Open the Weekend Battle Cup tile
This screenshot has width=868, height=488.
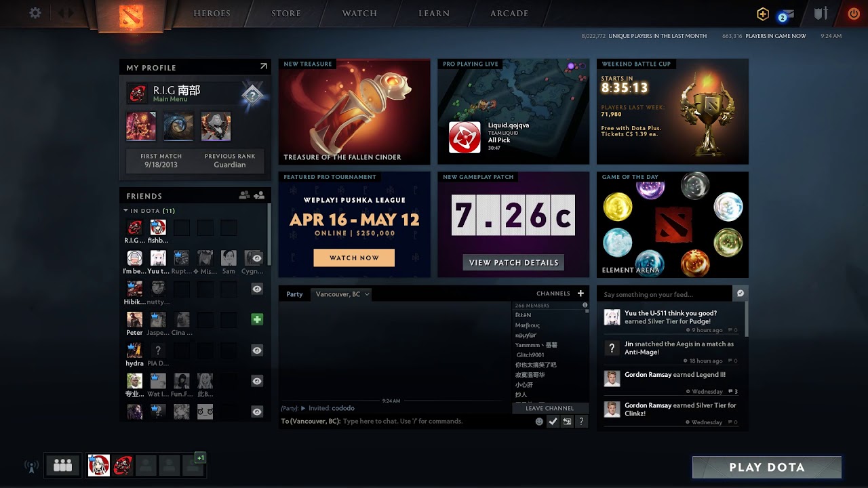pyautogui.click(x=673, y=112)
